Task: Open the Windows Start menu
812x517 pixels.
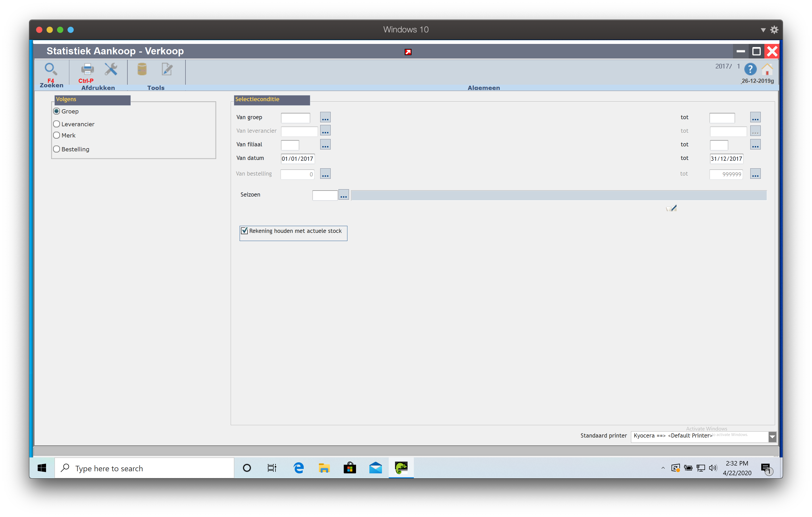Action: (42, 468)
